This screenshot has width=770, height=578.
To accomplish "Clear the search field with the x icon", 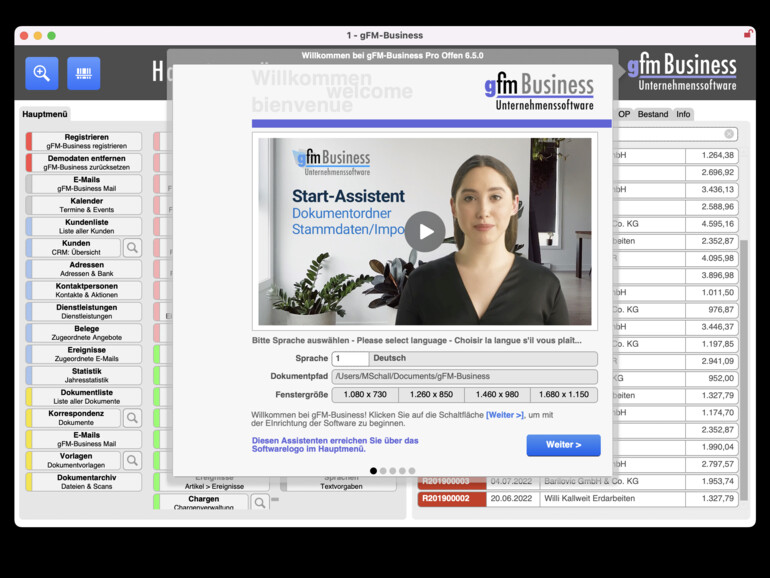I will pos(729,134).
